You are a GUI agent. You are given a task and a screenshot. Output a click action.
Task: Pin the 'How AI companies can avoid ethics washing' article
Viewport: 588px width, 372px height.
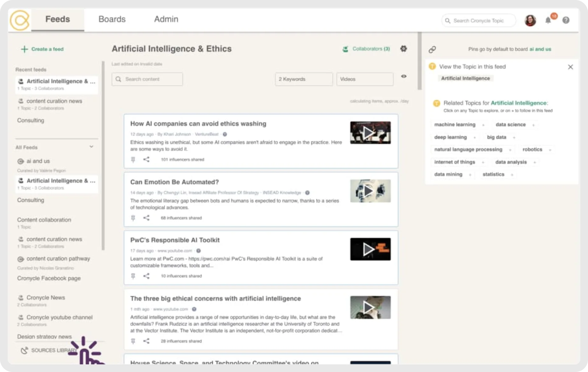[x=133, y=160]
